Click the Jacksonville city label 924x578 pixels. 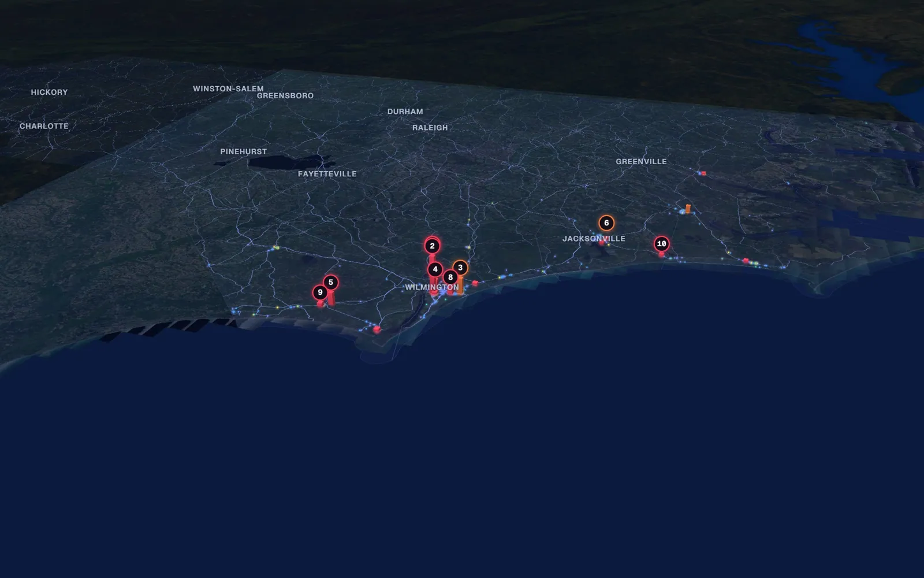pos(594,239)
